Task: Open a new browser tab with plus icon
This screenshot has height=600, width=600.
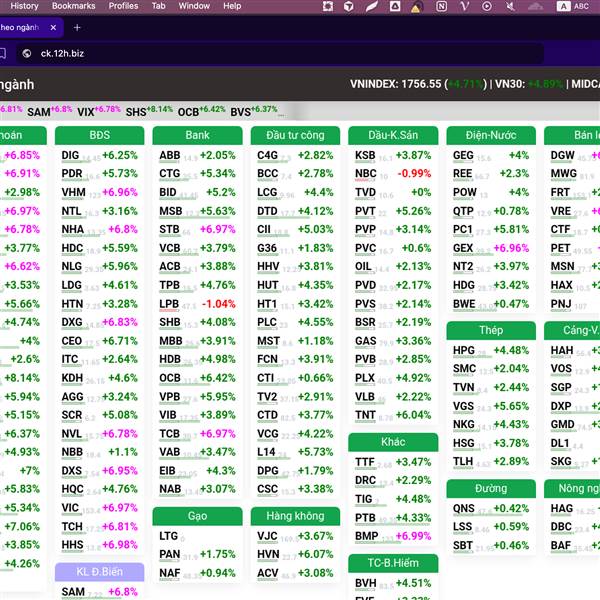Action: click(76, 26)
